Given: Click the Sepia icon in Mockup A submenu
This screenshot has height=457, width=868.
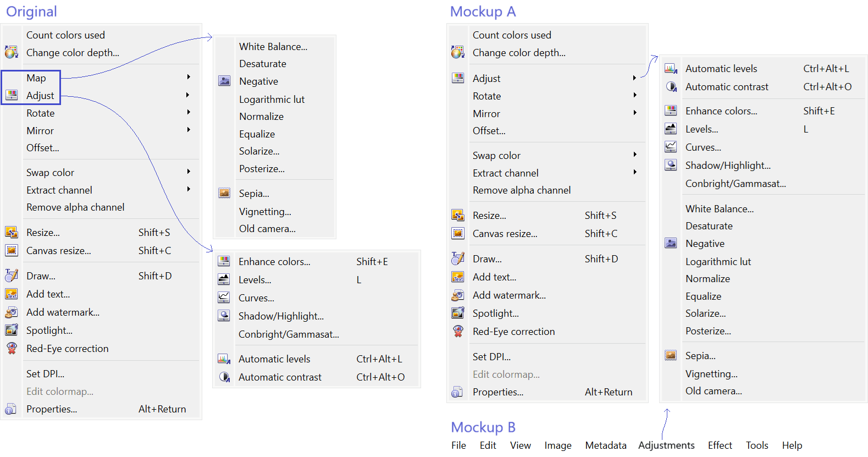Looking at the screenshot, I should [x=671, y=355].
